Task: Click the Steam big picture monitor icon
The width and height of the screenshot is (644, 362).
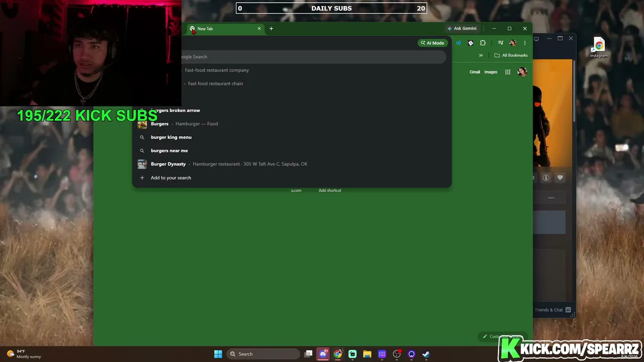Action: (x=536, y=39)
